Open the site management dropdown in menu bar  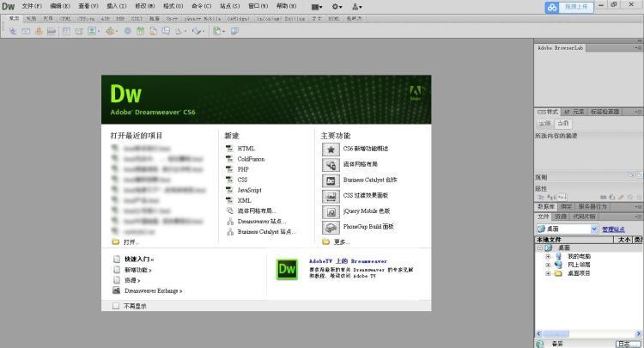tap(357, 7)
